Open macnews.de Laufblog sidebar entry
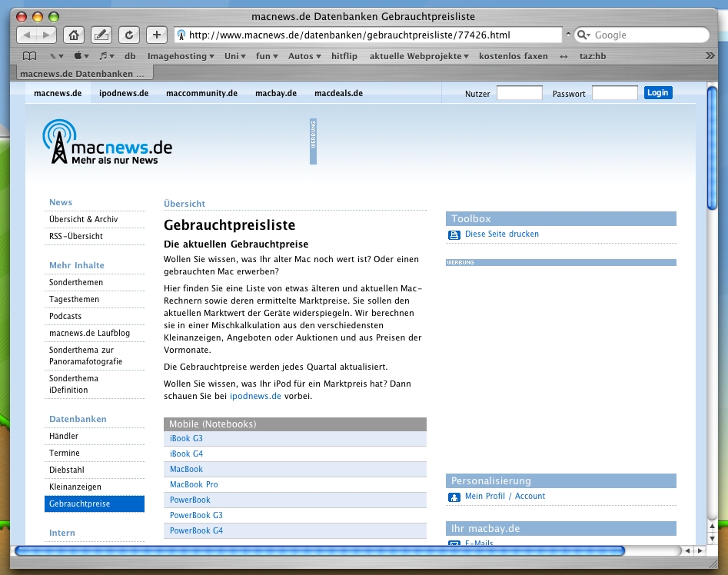Screen dimensions: 728x575 pos(89,333)
